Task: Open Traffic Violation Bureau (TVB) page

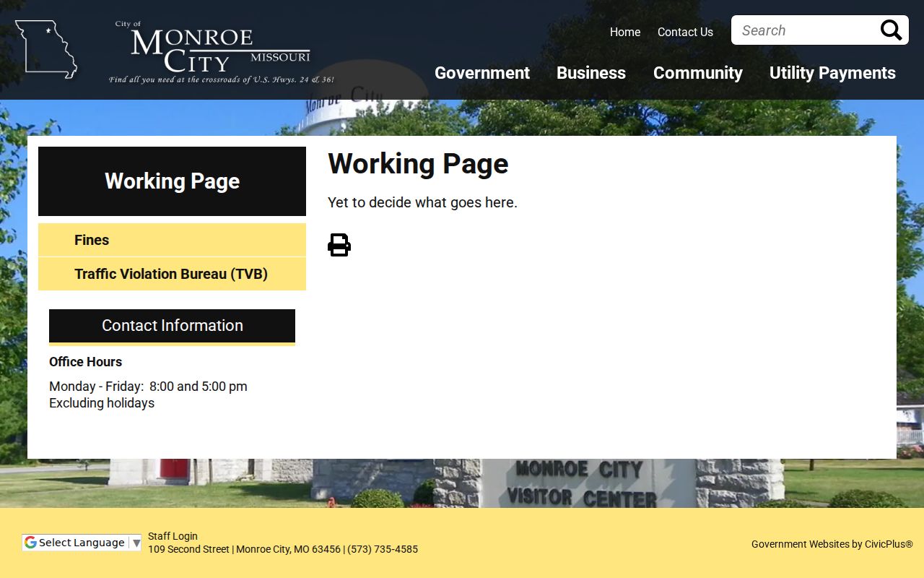Action: [172, 274]
